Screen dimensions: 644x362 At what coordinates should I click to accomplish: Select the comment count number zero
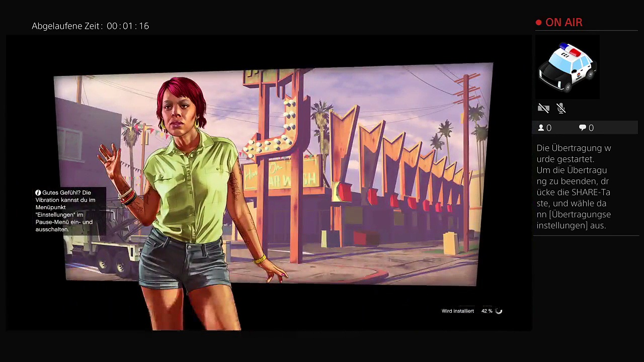(x=591, y=128)
